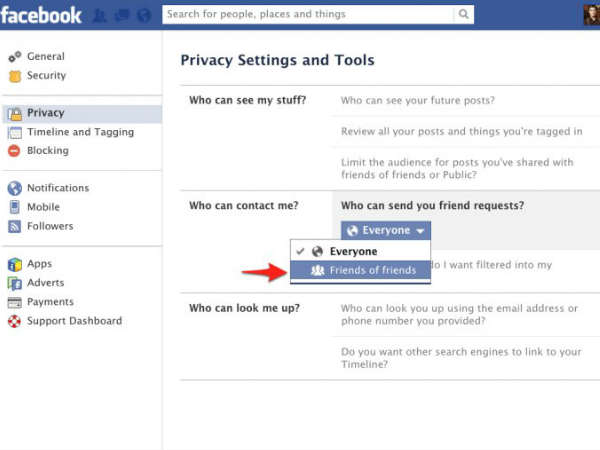Open search engines link to Timeline setting
Screen dimensions: 600x450
(461, 358)
